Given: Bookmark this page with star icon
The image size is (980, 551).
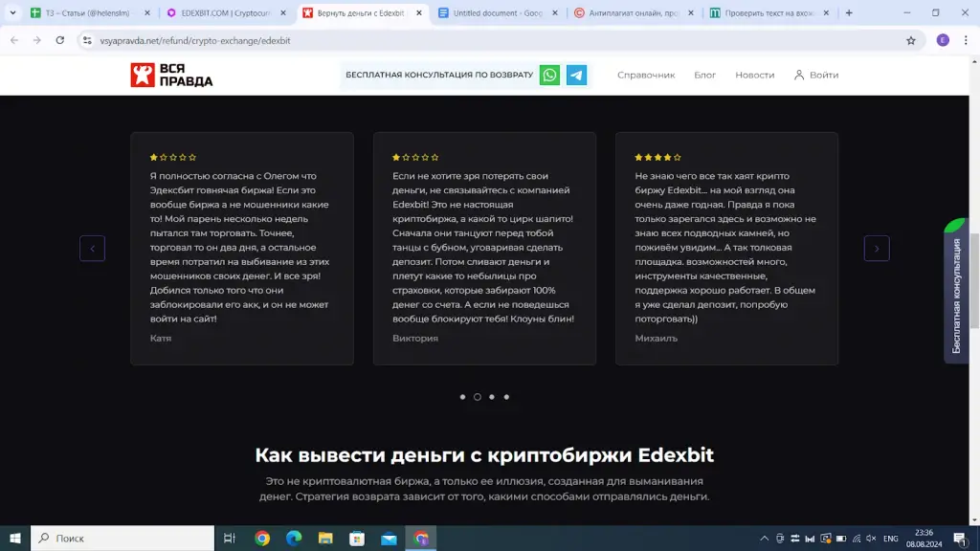Looking at the screenshot, I should point(911,40).
